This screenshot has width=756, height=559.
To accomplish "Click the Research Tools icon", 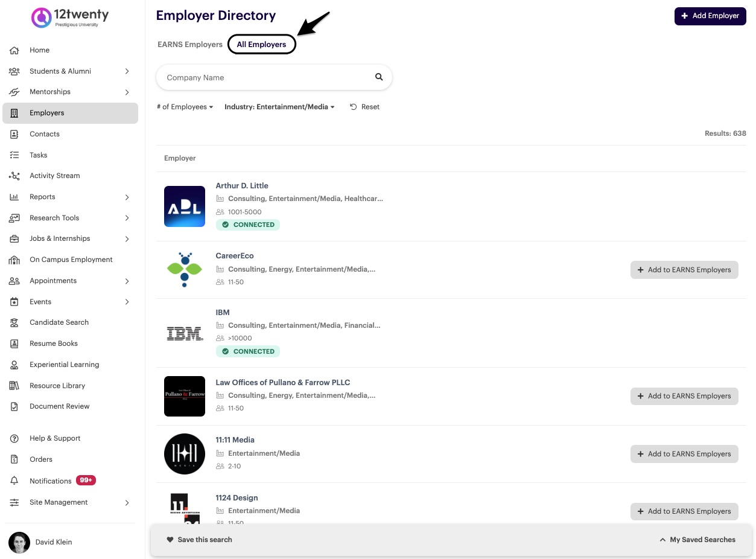I will [14, 218].
